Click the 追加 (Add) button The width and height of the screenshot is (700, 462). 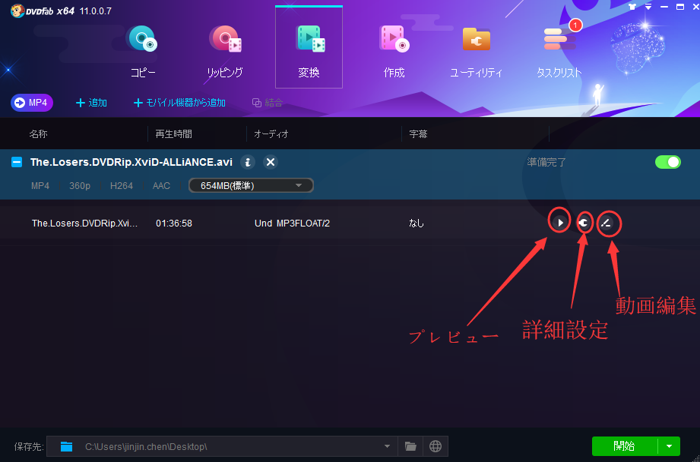92,103
